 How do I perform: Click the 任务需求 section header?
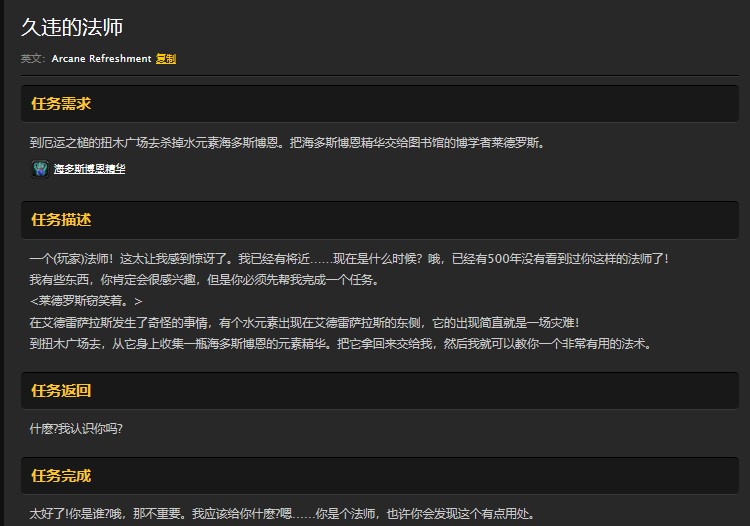380,104
